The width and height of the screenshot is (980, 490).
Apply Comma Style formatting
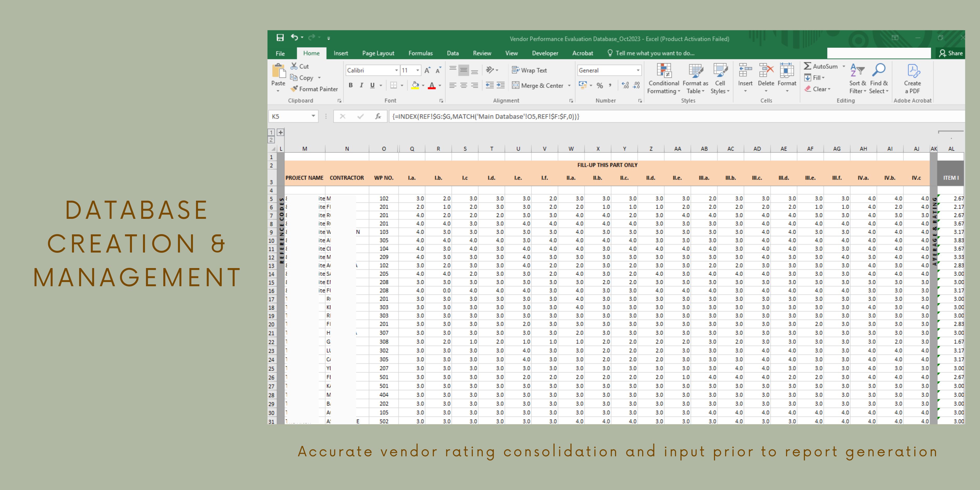610,86
